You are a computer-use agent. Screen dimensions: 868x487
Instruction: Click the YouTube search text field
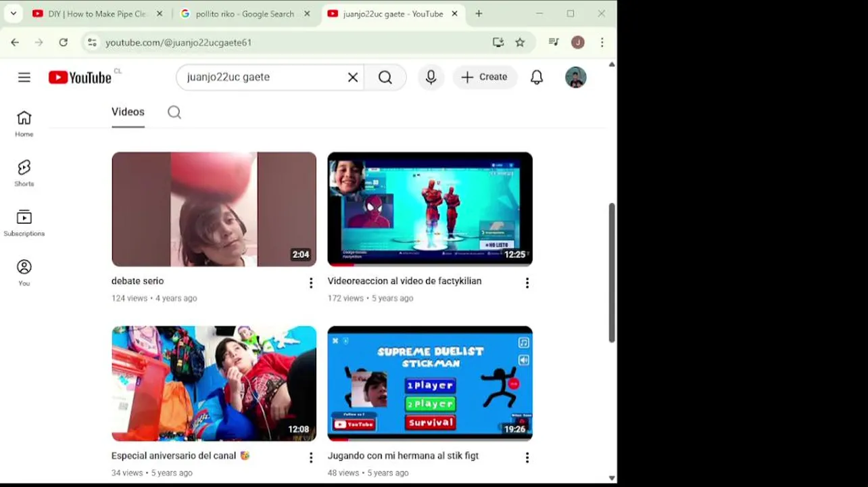point(264,77)
